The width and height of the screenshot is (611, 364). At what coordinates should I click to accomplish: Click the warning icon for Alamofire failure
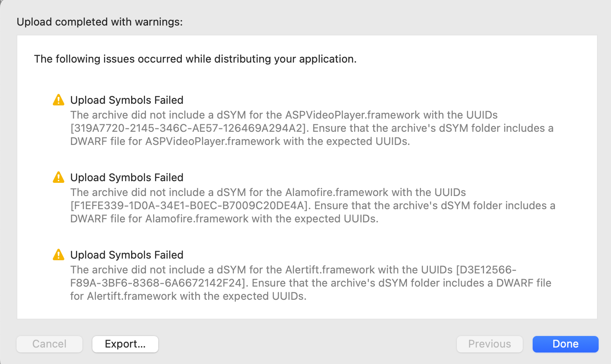click(59, 177)
